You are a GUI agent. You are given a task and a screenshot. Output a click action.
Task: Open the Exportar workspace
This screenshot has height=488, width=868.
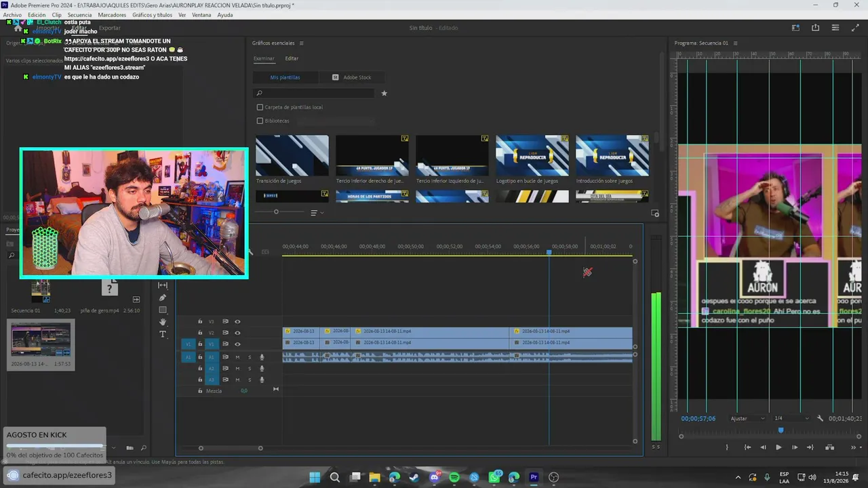[110, 28]
